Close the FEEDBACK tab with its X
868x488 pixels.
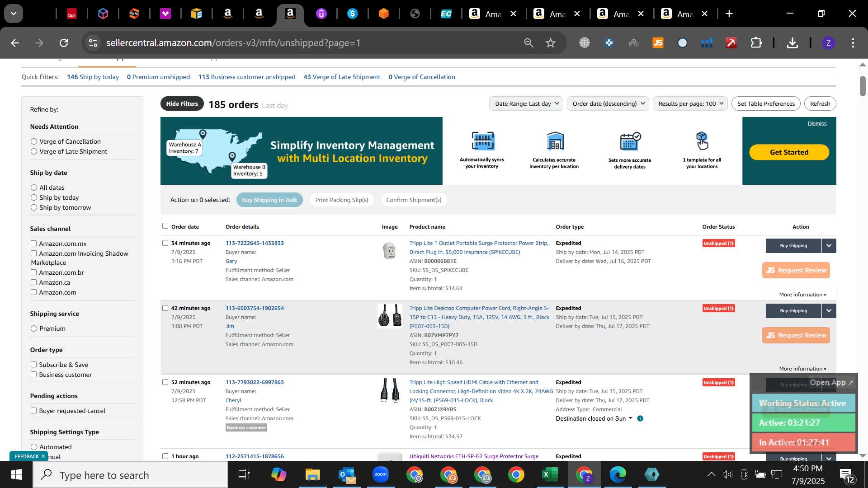43,456
